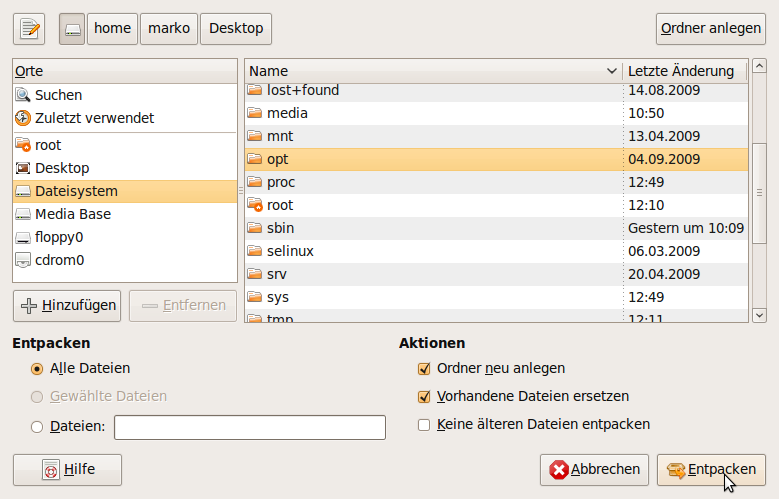Go to the Desktop path segment
Screen dimensions: 779x499
click(x=236, y=29)
